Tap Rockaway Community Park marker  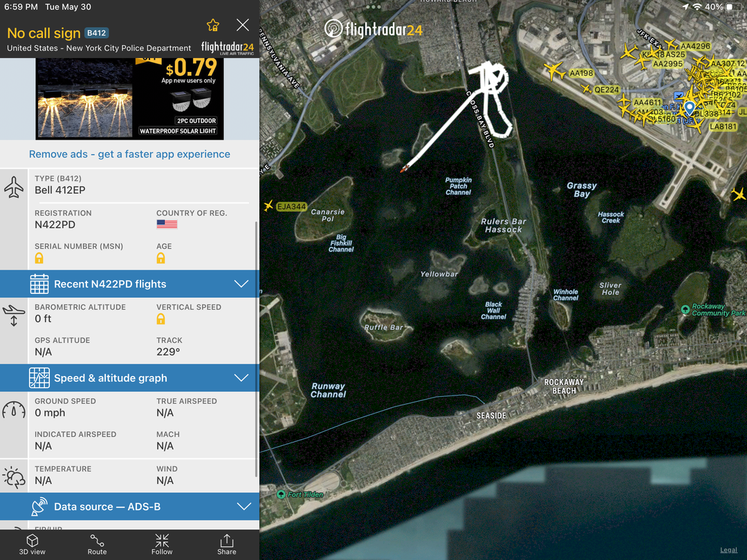point(685,310)
